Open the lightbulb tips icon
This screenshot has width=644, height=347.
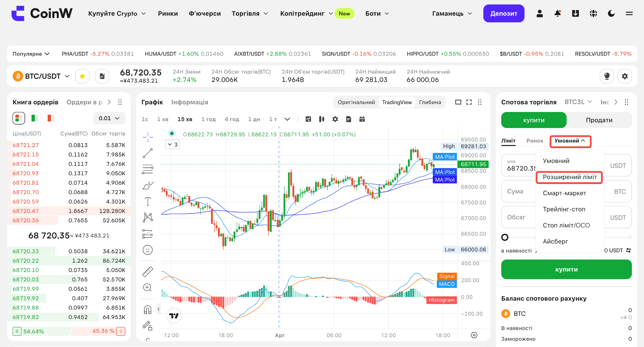[x=607, y=76]
